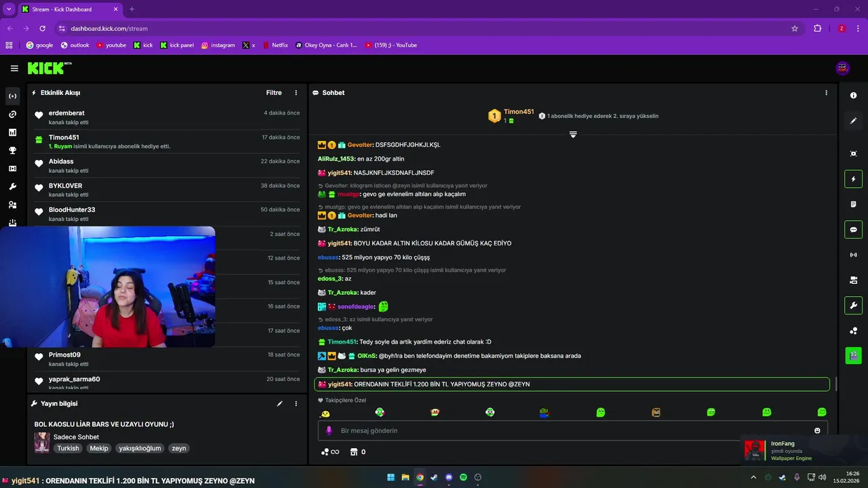The image size is (868, 488).
Task: Open the 'outlook' bookmark
Action: (x=75, y=45)
